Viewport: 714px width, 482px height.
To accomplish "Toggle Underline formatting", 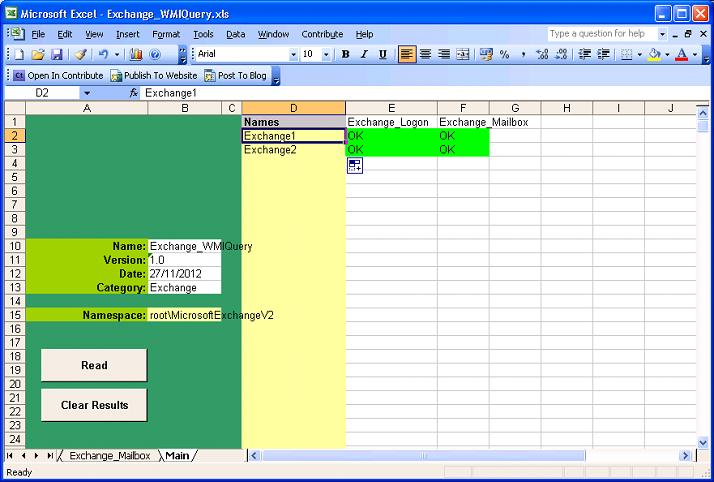I will tap(383, 54).
